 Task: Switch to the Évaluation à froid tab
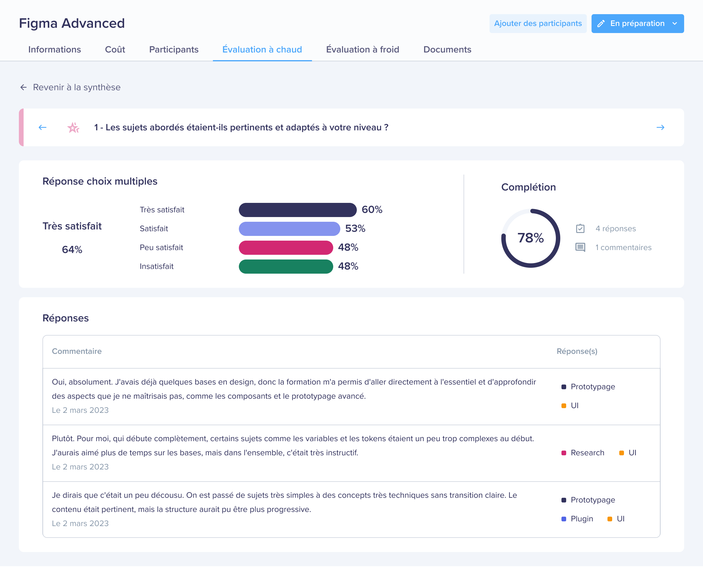362,50
